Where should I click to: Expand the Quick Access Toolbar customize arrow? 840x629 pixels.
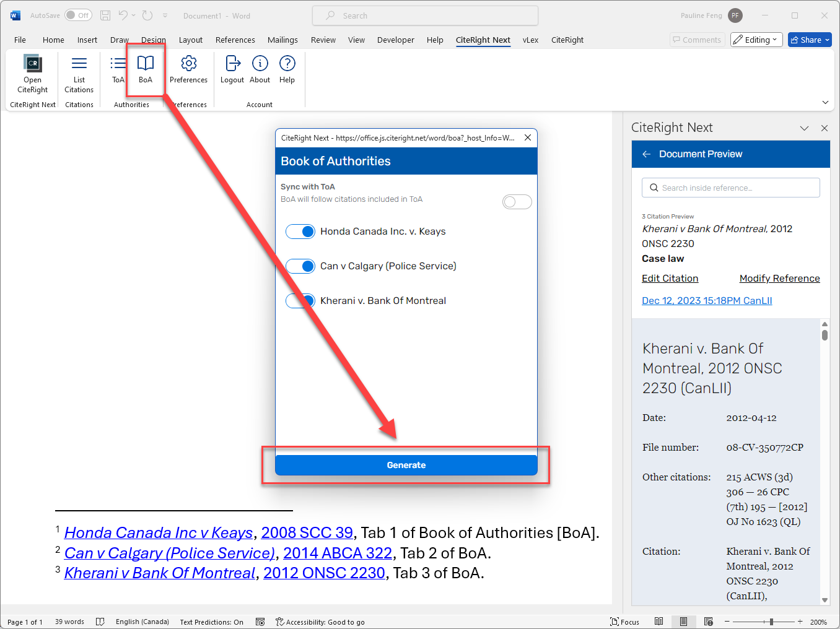(165, 15)
